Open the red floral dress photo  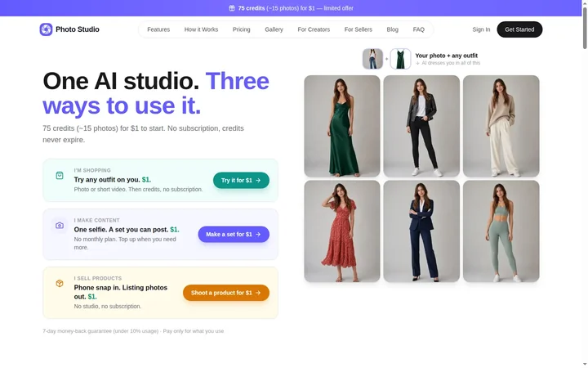342,231
